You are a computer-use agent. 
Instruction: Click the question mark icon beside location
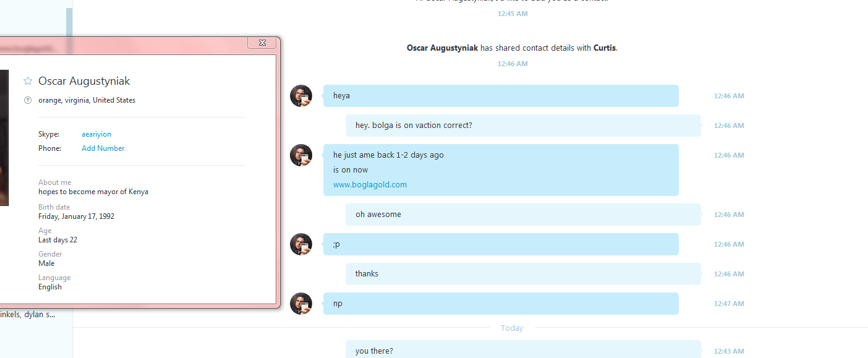tap(27, 100)
